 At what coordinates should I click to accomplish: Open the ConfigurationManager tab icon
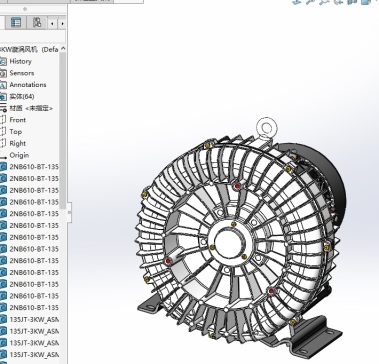tap(37, 23)
